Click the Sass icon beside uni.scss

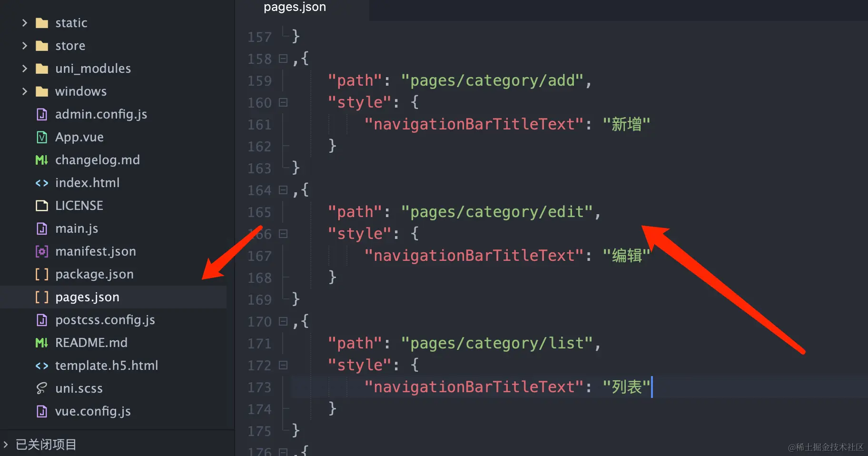(42, 388)
